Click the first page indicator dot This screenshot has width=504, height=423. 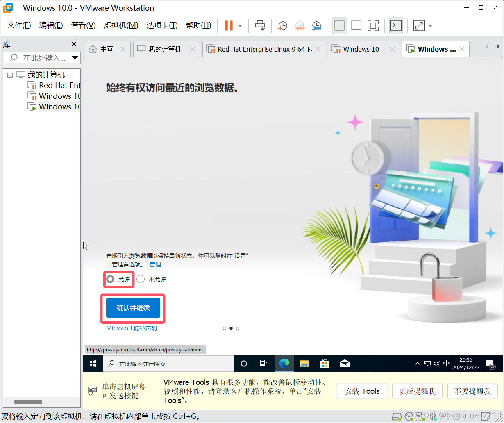tap(225, 328)
